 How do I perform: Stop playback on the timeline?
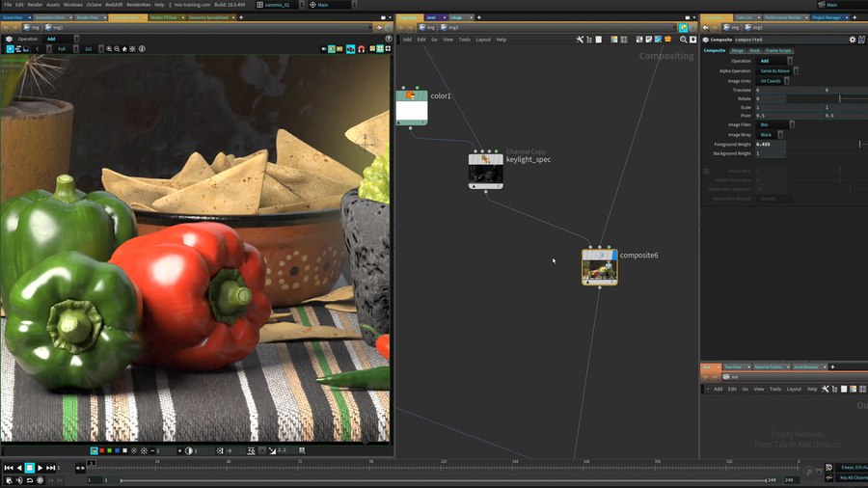point(30,468)
